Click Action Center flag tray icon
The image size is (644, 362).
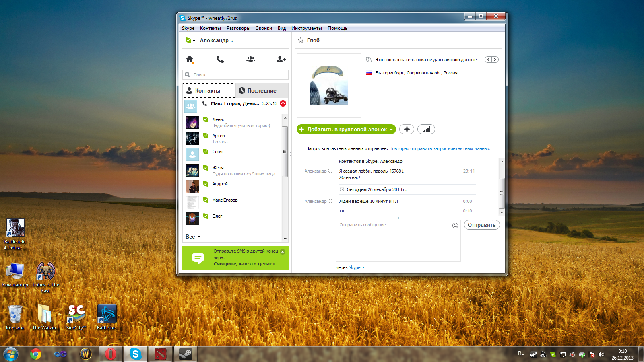point(592,354)
